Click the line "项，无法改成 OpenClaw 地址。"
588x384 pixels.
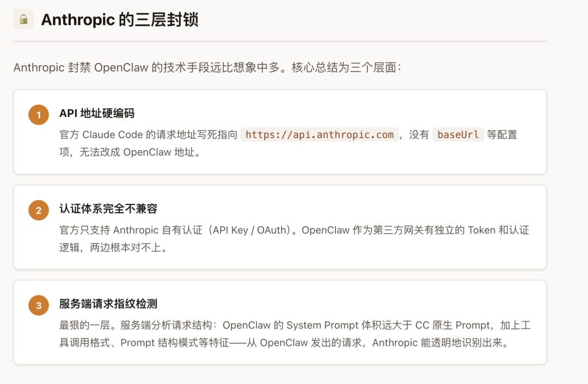tap(130, 152)
